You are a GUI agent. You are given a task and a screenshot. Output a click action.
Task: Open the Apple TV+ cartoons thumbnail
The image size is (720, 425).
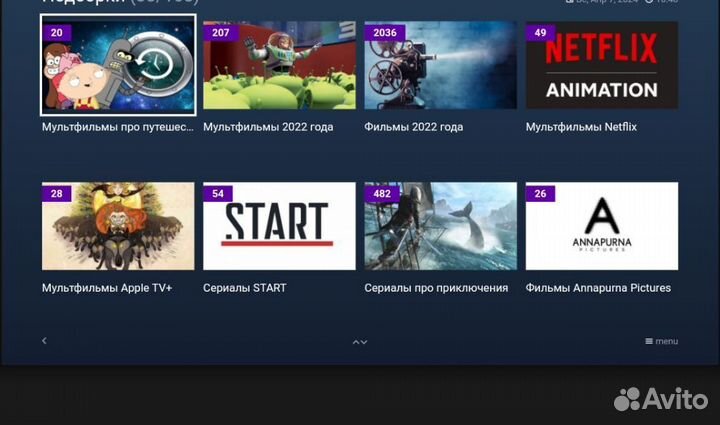118,226
